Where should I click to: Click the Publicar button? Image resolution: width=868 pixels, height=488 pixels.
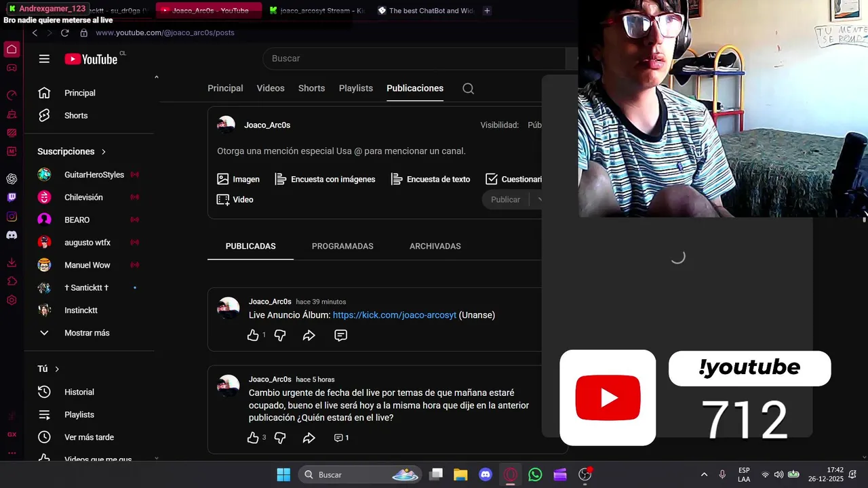(x=506, y=200)
